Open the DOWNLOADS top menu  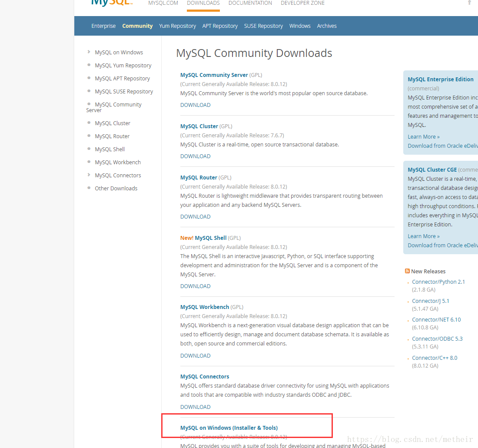pos(203,3)
